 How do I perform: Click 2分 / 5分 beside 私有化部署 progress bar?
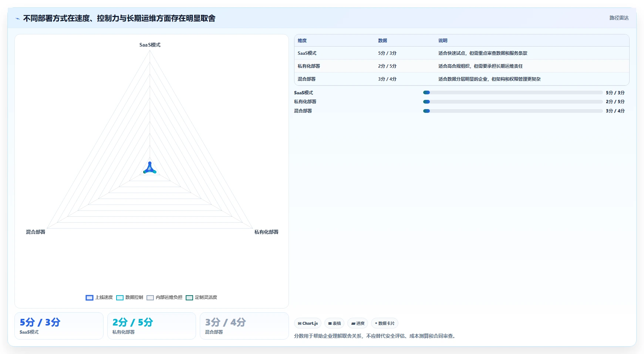pyautogui.click(x=615, y=102)
